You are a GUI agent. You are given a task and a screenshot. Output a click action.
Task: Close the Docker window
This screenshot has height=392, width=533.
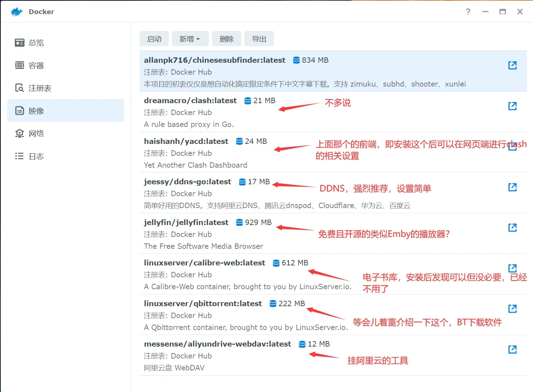pos(520,12)
